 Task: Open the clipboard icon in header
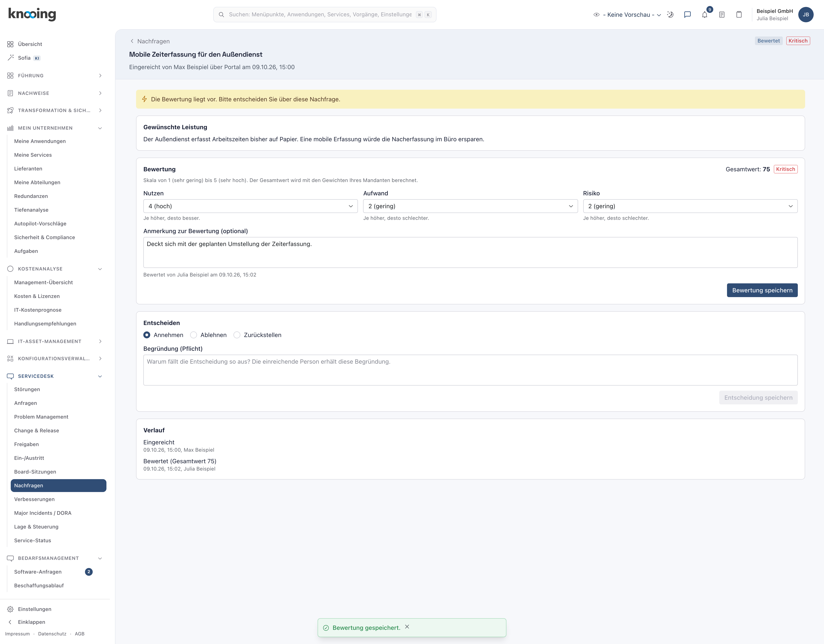pos(739,15)
